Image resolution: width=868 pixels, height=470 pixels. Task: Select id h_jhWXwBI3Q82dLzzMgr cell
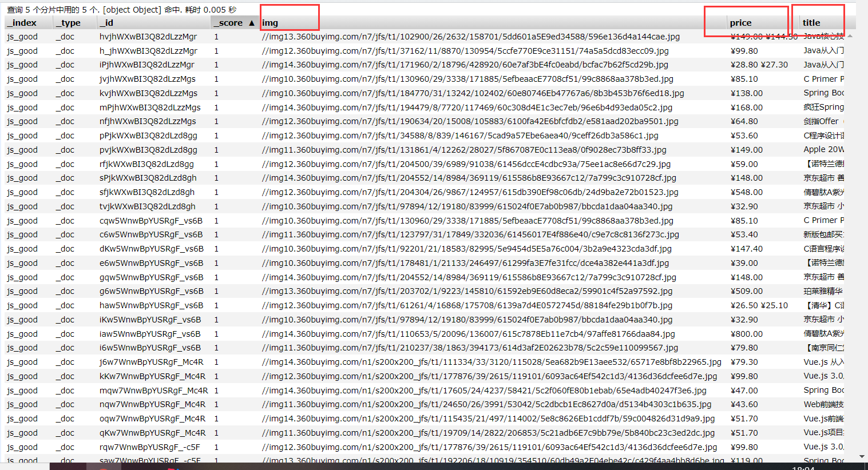click(148, 51)
